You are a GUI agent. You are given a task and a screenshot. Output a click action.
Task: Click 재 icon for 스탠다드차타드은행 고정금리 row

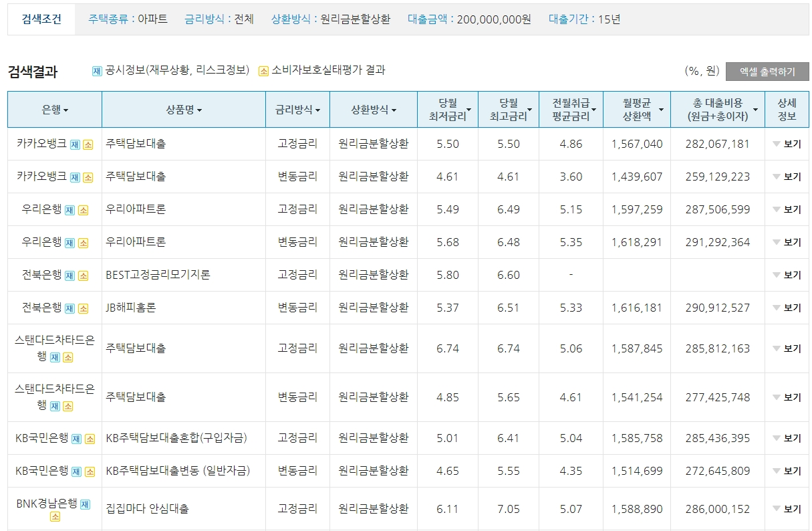click(55, 357)
